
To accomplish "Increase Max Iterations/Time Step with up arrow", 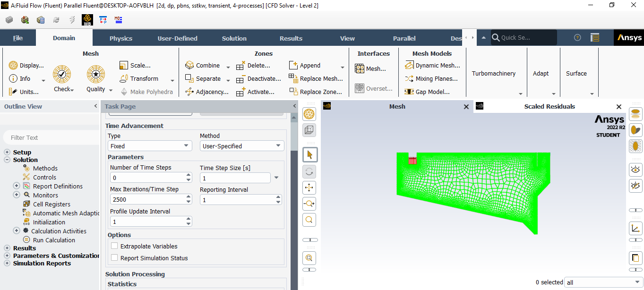I will point(189,197).
